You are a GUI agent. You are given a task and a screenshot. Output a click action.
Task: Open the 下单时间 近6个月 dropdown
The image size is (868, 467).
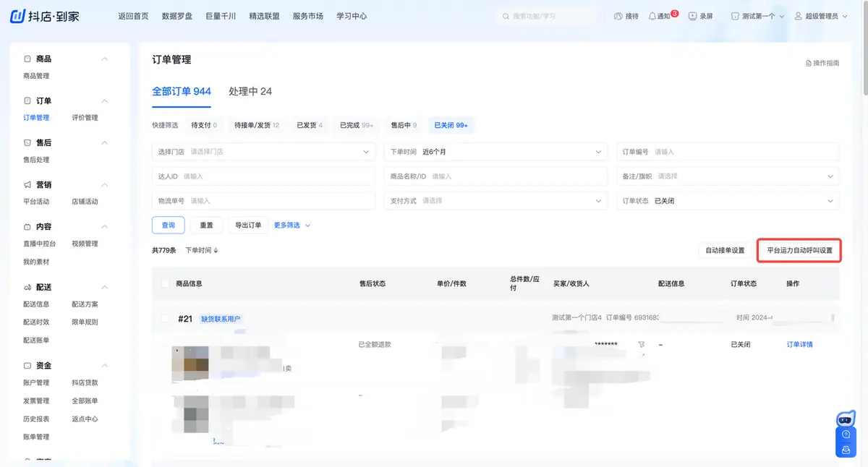[x=495, y=152]
